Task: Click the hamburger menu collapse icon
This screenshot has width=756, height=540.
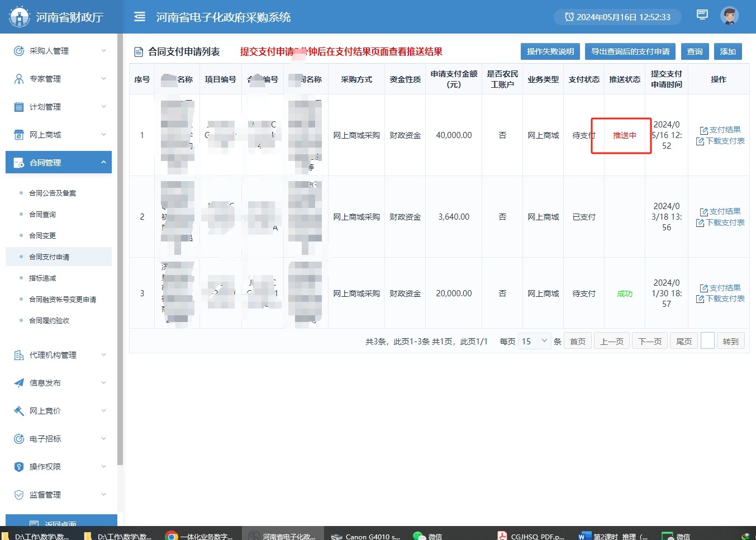Action: 140,17
